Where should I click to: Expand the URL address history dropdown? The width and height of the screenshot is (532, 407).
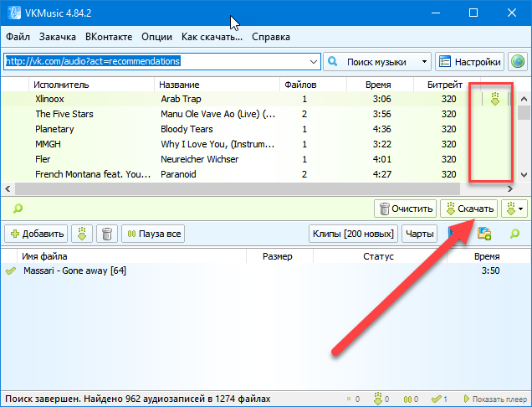click(314, 62)
